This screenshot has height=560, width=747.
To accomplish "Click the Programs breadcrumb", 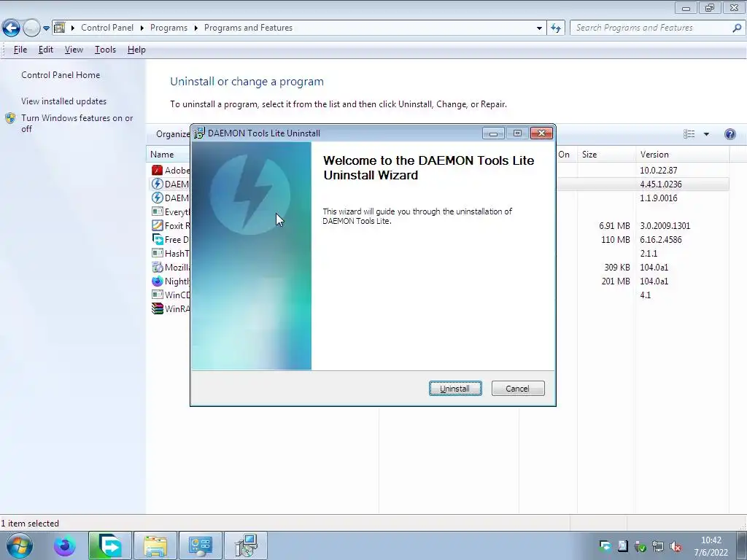I will pyautogui.click(x=169, y=28).
